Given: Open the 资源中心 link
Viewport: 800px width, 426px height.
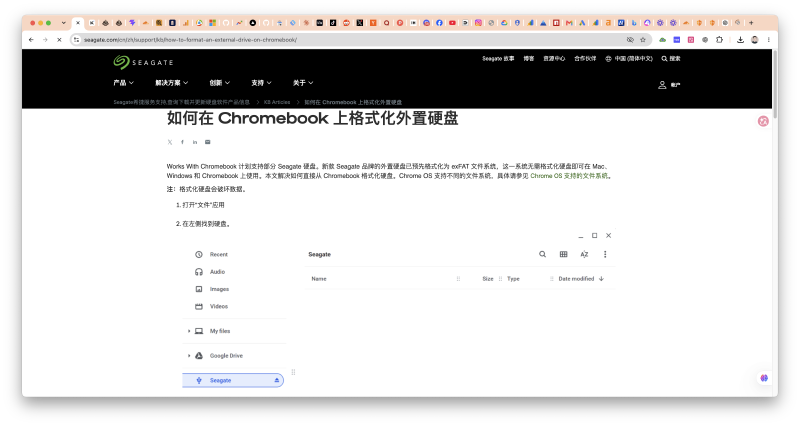Looking at the screenshot, I should (x=554, y=59).
